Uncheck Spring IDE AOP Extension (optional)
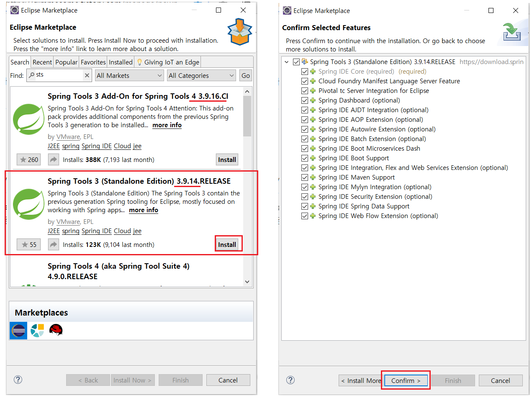532x398 pixels. point(305,120)
